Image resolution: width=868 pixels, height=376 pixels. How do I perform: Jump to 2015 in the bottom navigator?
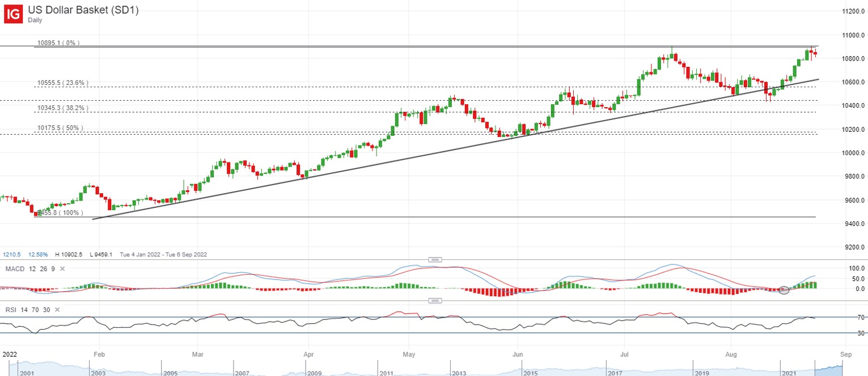point(530,373)
